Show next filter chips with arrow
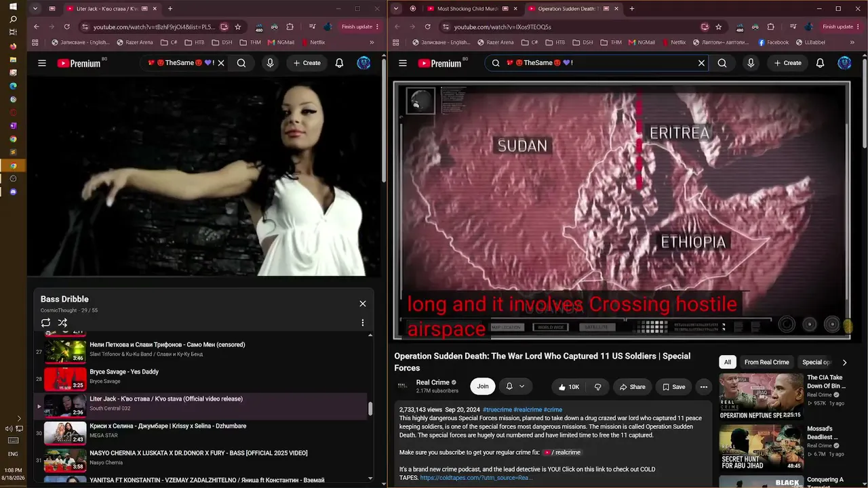 click(x=844, y=363)
